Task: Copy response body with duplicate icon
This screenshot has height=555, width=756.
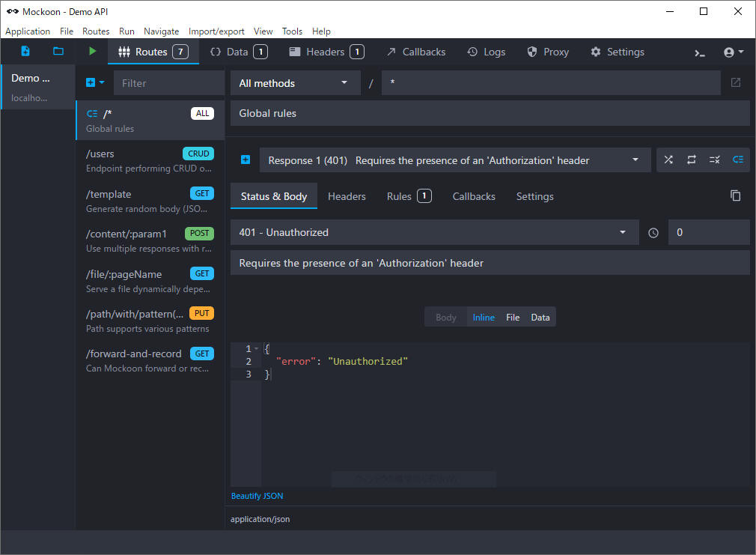Action: [735, 195]
